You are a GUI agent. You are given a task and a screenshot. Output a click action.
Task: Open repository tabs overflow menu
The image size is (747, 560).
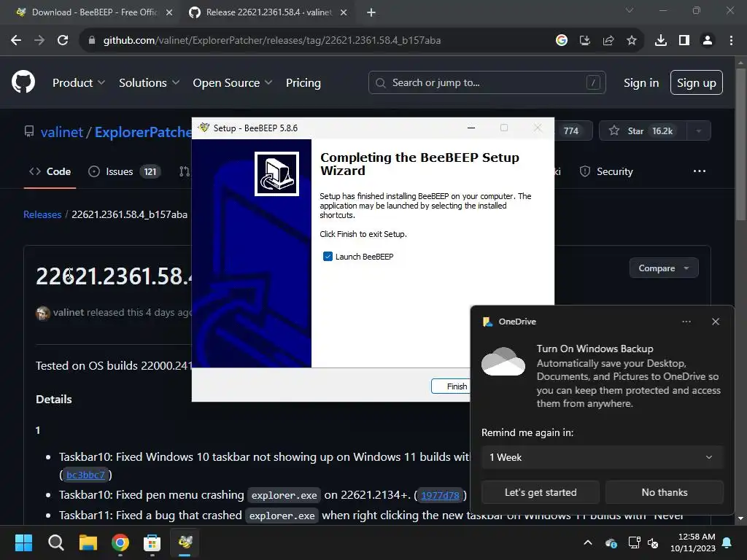(x=700, y=171)
